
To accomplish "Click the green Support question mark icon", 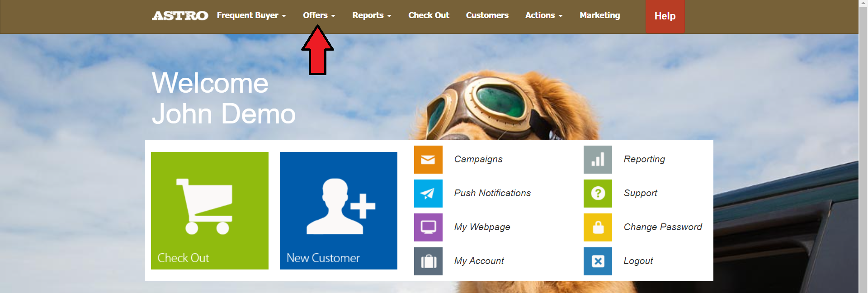I will tap(598, 194).
